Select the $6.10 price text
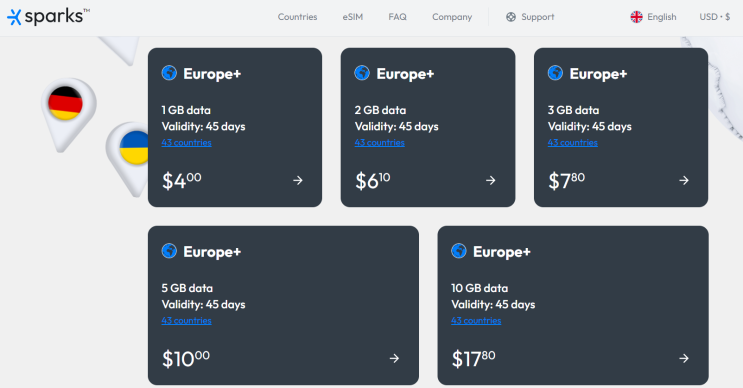Viewport: 743px width, 388px height. click(372, 180)
